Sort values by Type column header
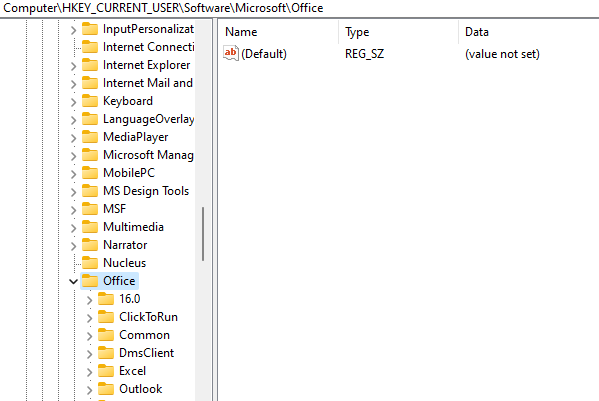This screenshot has width=599, height=401. 398,32
